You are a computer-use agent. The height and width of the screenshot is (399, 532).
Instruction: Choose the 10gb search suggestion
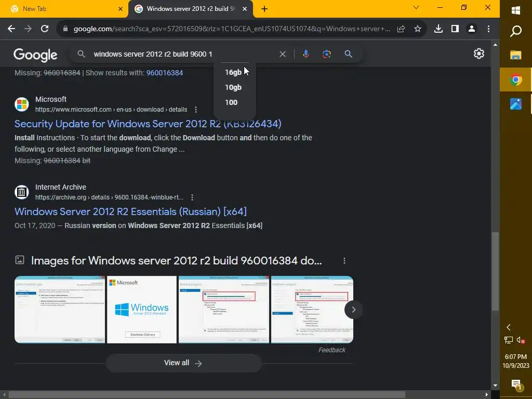pos(233,87)
